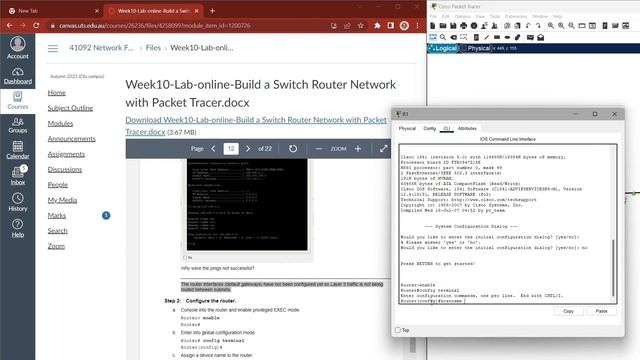640x360 pixels.
Task: Click the Save disk icon in Packet Tracer
Action: click(453, 26)
